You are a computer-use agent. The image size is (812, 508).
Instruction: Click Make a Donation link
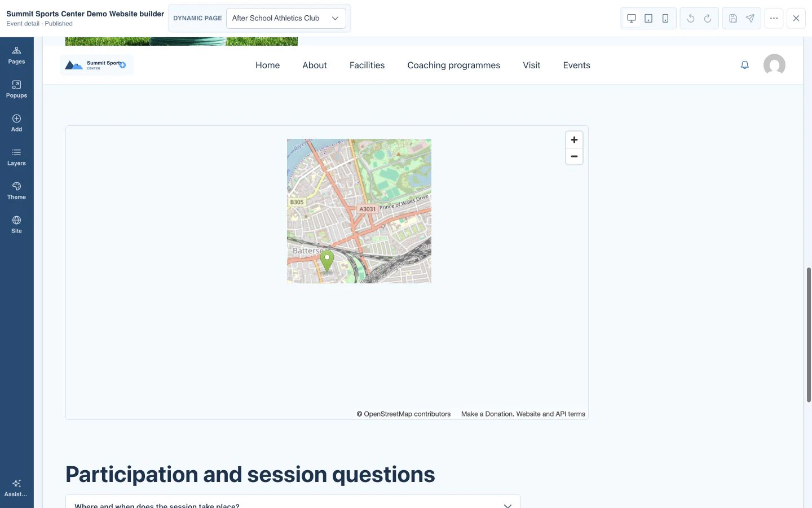pos(487,414)
